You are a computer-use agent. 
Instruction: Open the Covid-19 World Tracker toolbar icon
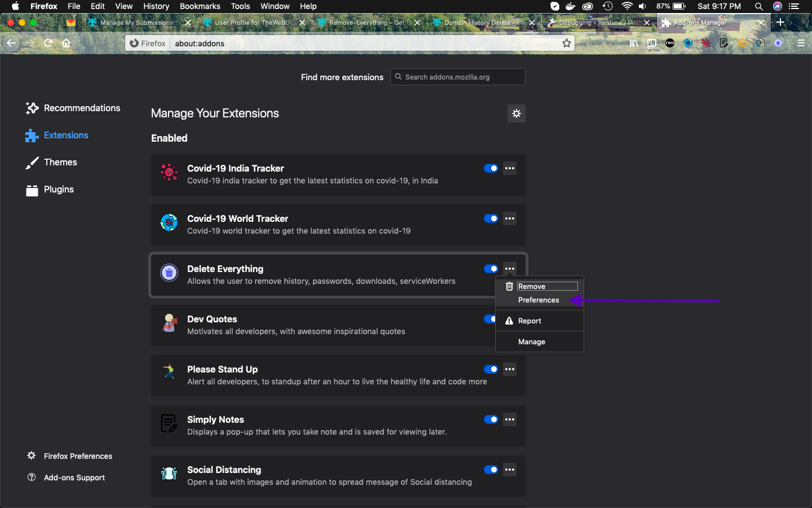pos(688,43)
